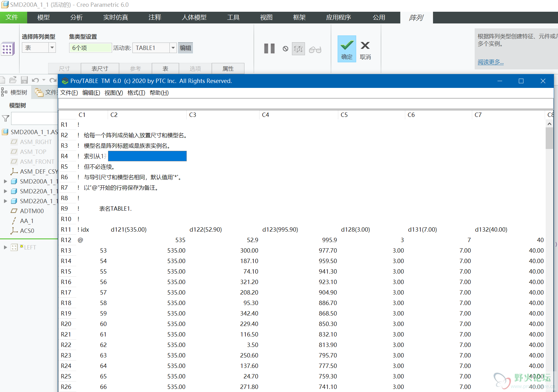The image size is (558, 392).
Task: Select cell d122 value 300.00
Action: tap(249, 250)
